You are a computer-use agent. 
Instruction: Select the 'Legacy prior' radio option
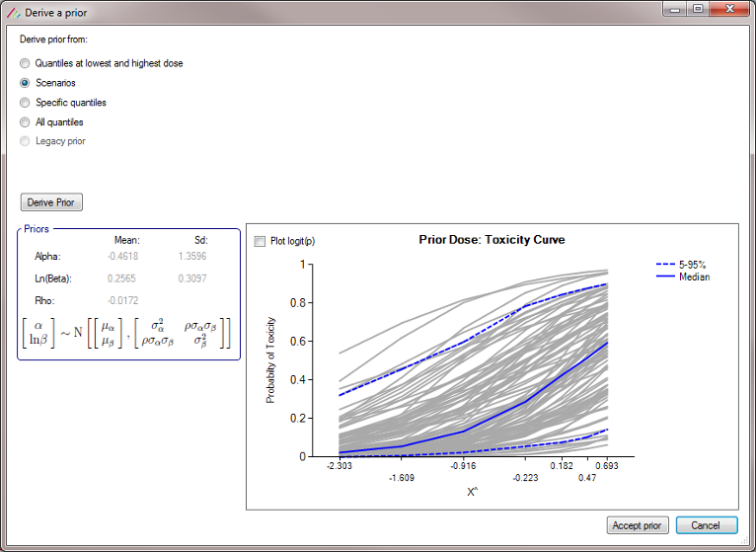tap(26, 141)
